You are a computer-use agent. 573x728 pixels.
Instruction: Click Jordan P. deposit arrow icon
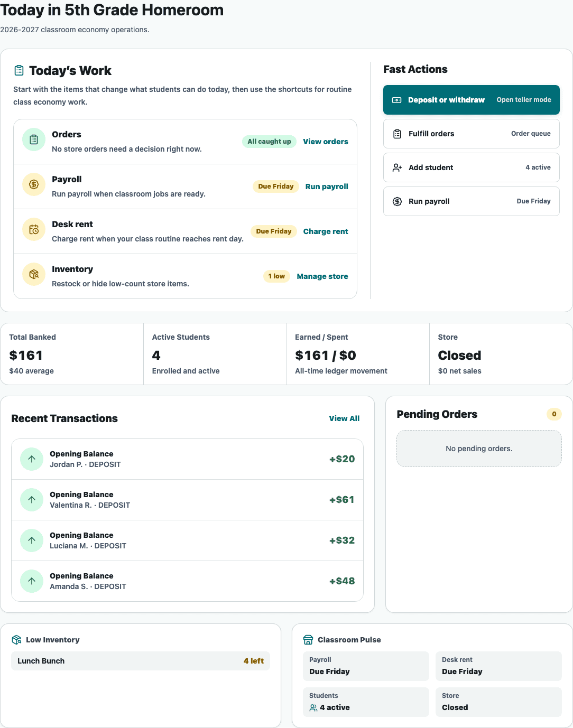(x=32, y=459)
